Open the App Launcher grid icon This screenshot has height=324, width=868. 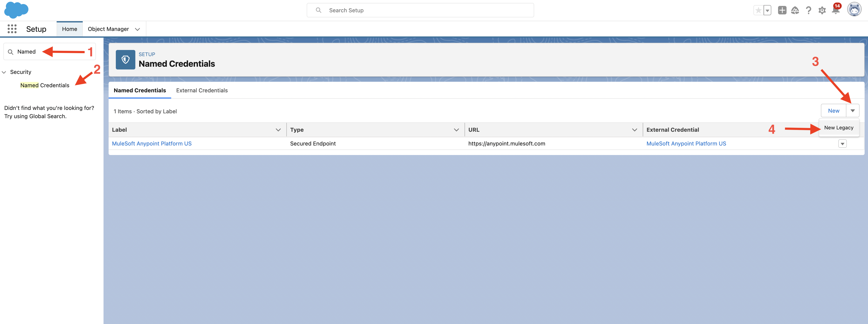click(12, 29)
